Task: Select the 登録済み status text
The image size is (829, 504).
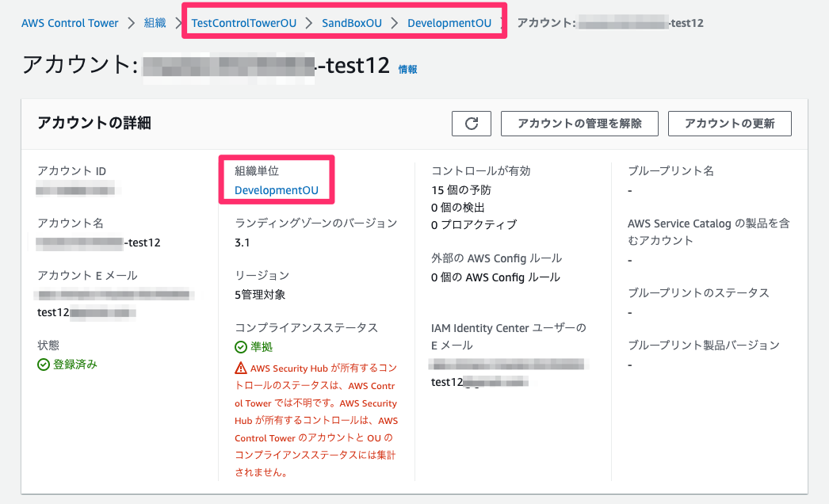Action: click(x=75, y=365)
